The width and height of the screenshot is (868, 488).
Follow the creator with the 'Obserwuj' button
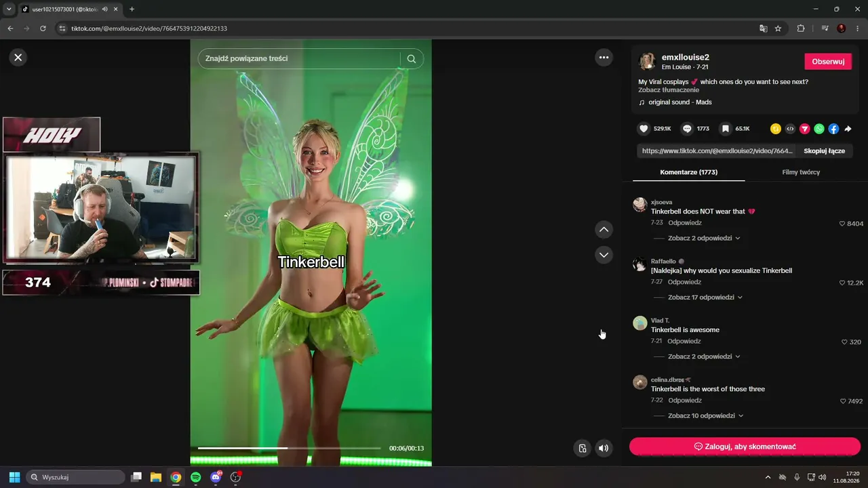[x=828, y=62]
